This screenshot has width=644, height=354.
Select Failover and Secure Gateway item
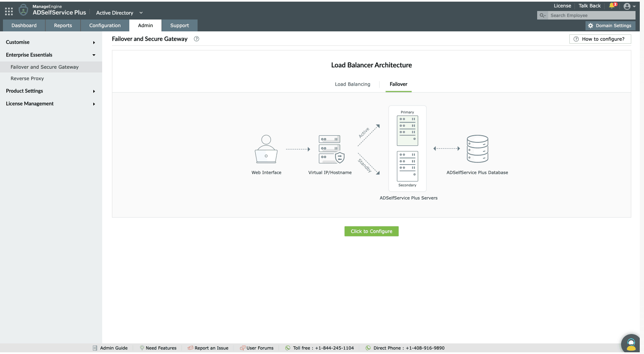click(51, 67)
